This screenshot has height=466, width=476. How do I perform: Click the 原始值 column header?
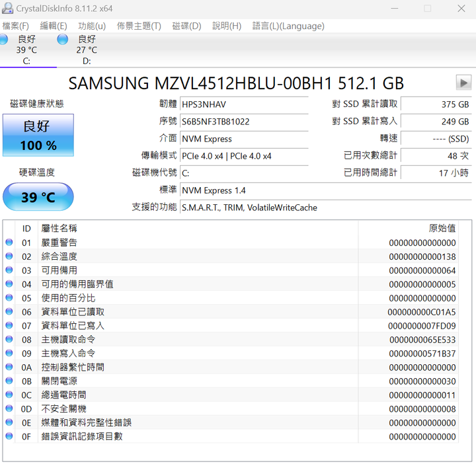[409, 228]
